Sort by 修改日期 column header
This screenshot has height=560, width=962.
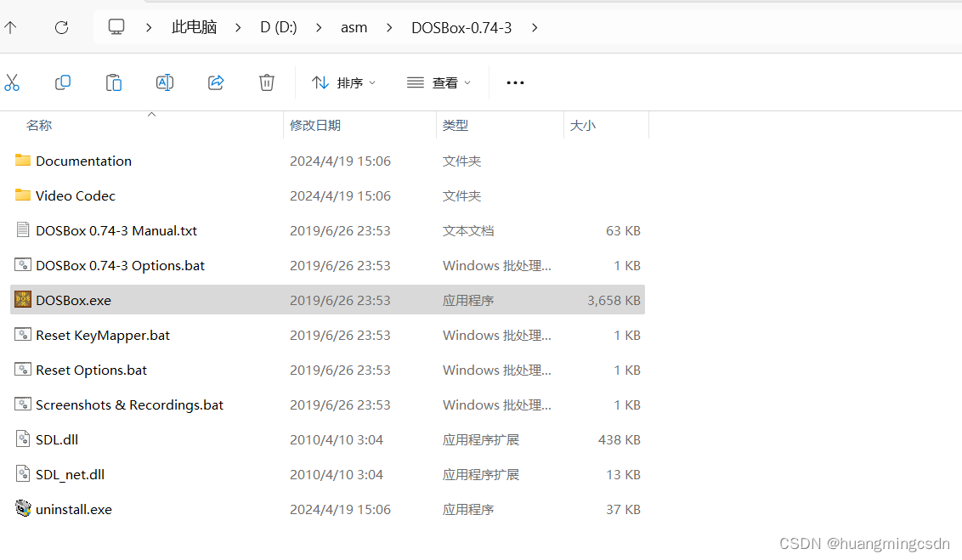314,125
